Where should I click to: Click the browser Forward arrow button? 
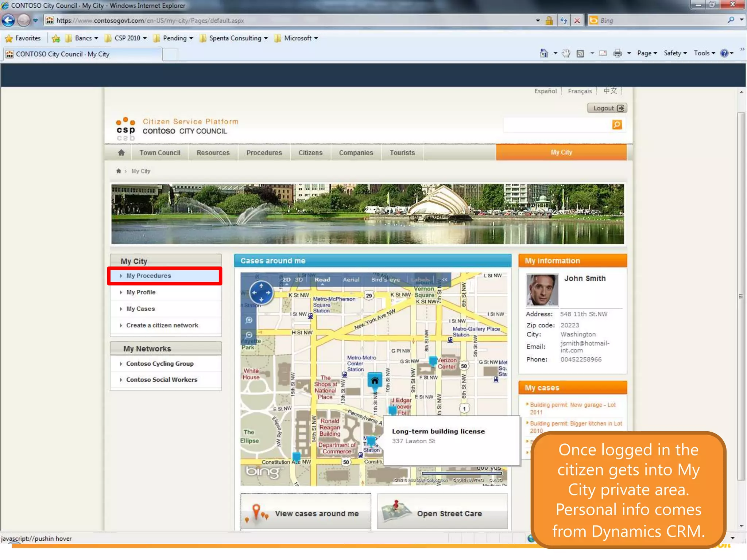24,20
